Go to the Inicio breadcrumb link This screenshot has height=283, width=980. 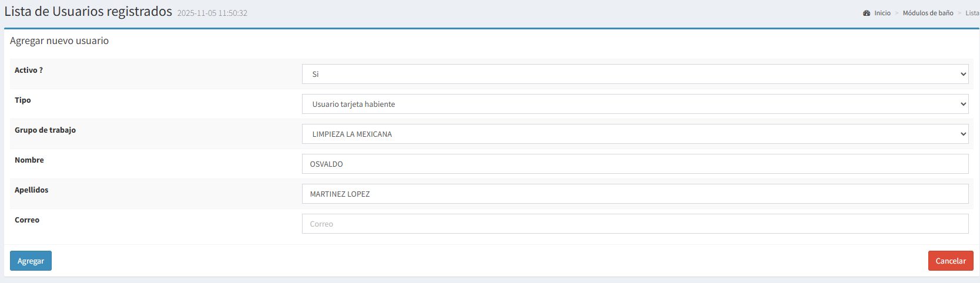[882, 13]
